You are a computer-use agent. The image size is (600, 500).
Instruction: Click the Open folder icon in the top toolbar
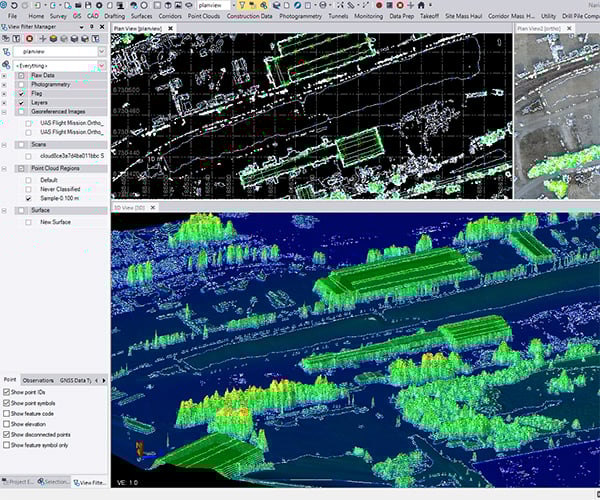pyautogui.click(x=78, y=5)
